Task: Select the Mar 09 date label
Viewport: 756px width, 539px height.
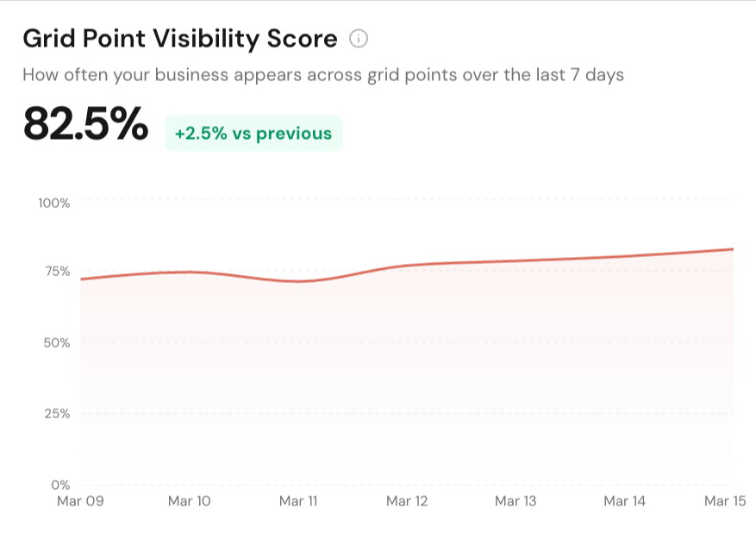Action: [80, 501]
